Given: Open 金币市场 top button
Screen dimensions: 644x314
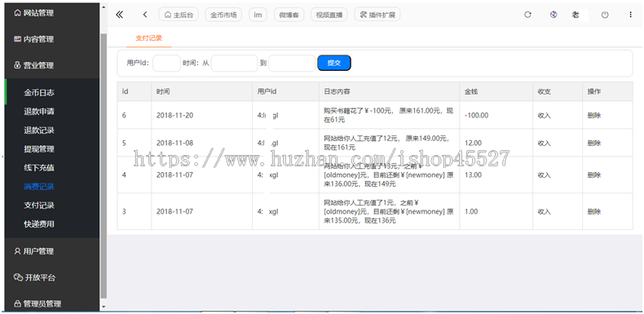Looking at the screenshot, I should pyautogui.click(x=223, y=15).
